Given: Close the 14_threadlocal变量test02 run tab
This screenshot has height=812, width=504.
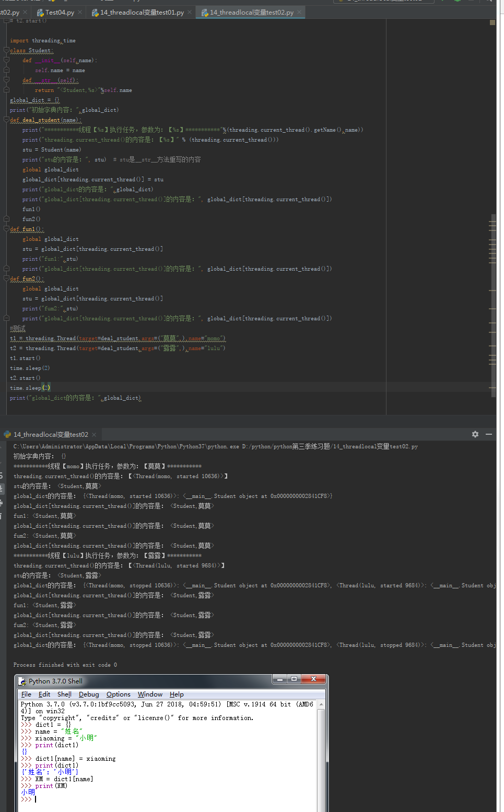Looking at the screenshot, I should (x=94, y=435).
